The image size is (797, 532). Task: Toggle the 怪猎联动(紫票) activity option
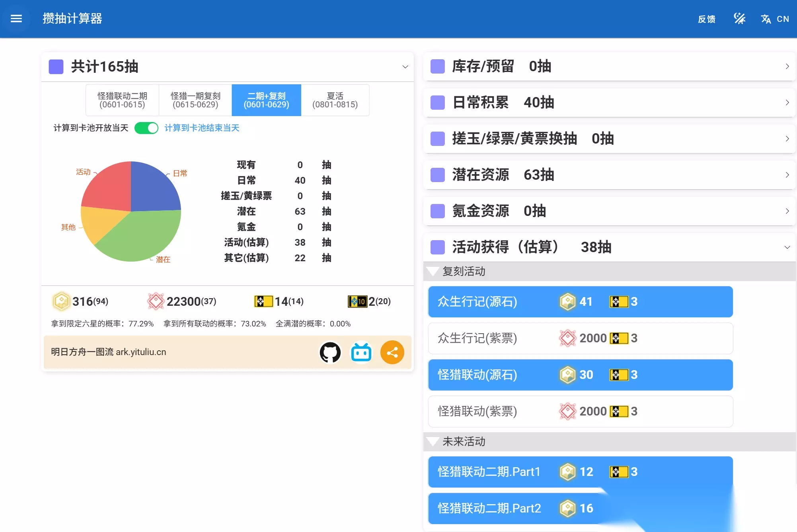point(581,412)
